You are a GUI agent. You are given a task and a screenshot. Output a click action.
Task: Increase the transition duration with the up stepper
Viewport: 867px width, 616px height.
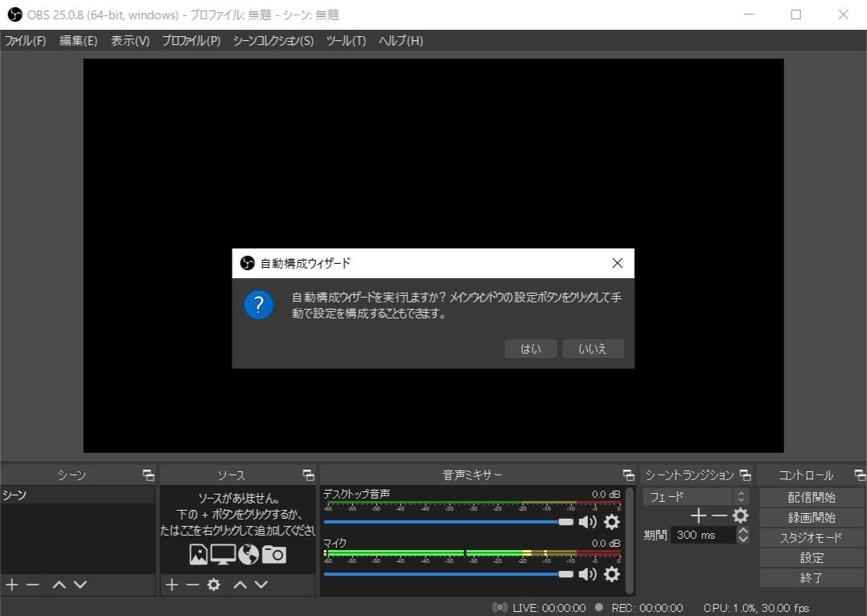point(743,530)
